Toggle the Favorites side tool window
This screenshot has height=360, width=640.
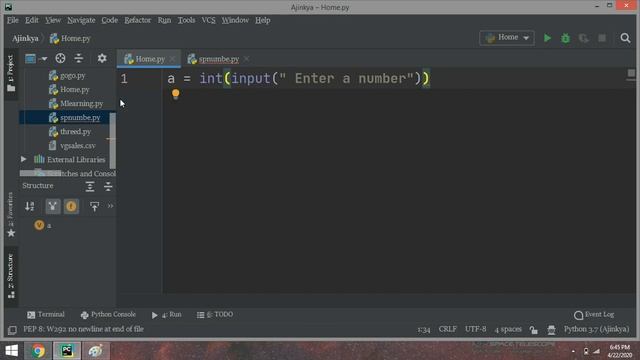(x=11, y=215)
